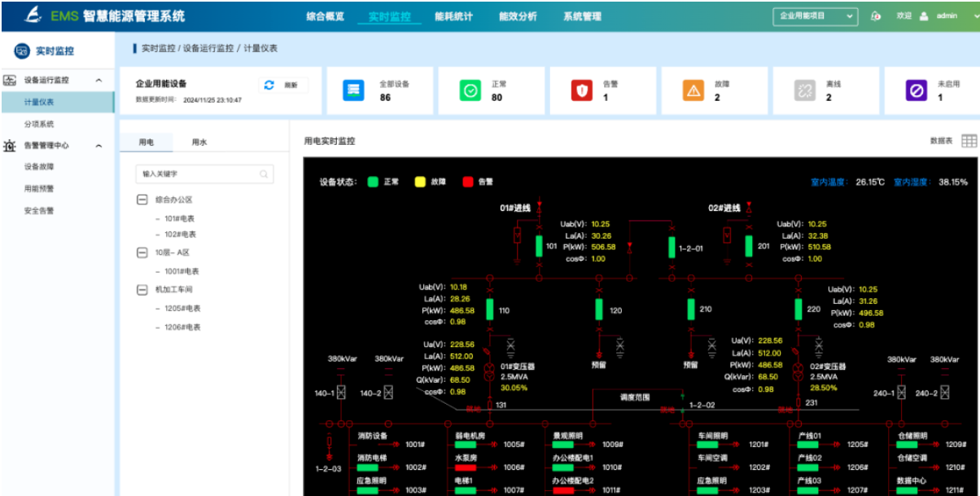This screenshot has height=496, width=980.
Task: Click the blue 全部设备 card icon
Action: [x=353, y=90]
